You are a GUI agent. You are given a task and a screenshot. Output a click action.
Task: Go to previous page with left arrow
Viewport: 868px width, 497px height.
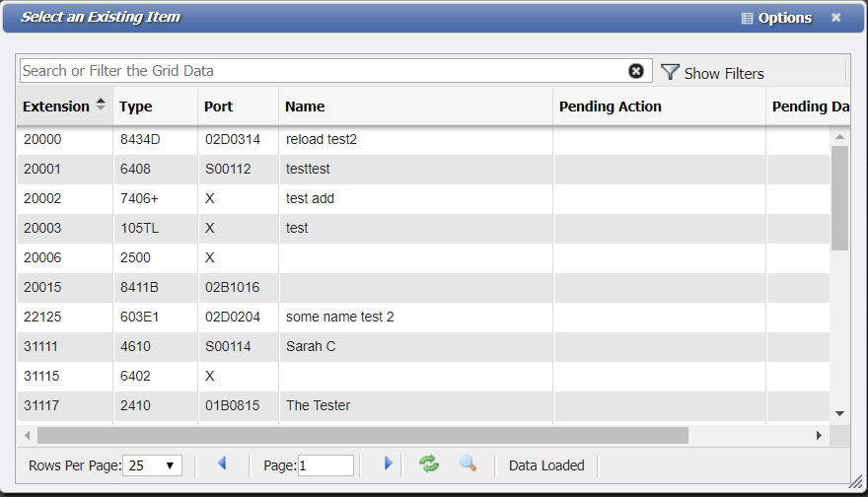222,463
